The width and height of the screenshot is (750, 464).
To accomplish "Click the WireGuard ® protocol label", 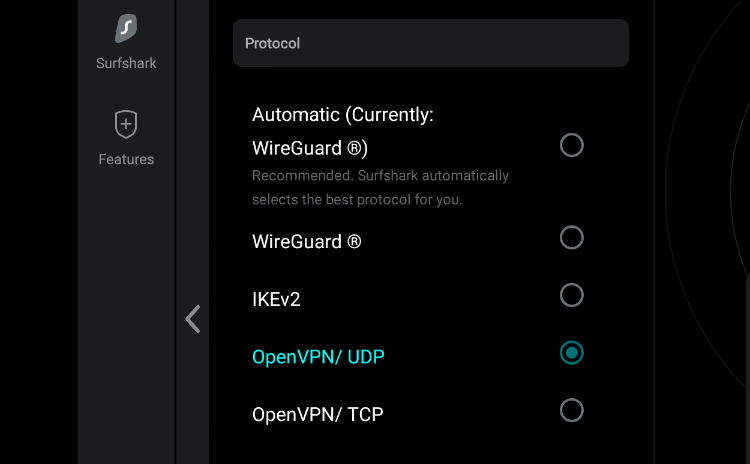I will [306, 241].
